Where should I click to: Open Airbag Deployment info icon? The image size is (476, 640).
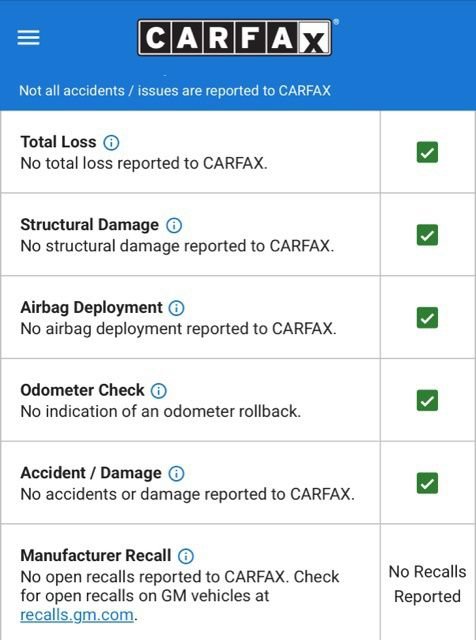pos(176,308)
